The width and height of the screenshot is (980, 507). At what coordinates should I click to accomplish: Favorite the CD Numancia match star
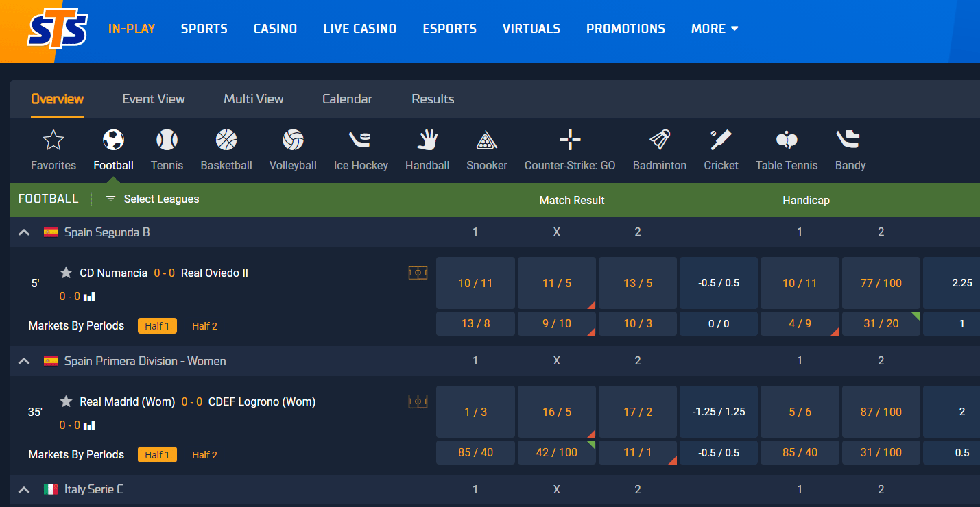(x=66, y=273)
